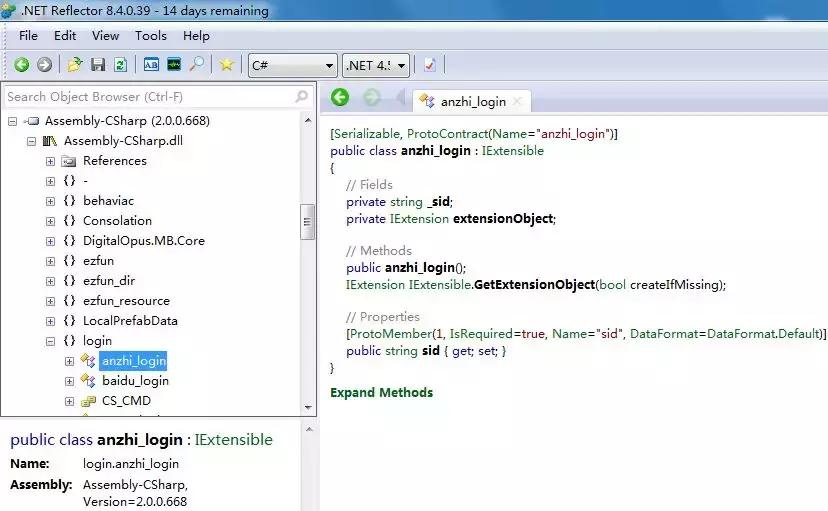Select baidu_login class in the tree

(x=135, y=381)
